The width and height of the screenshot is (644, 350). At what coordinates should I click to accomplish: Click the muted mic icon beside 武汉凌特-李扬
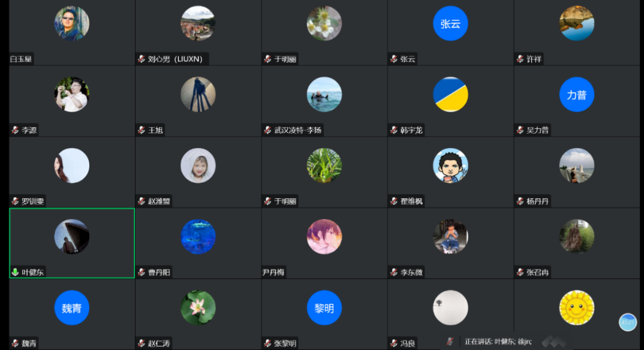267,130
